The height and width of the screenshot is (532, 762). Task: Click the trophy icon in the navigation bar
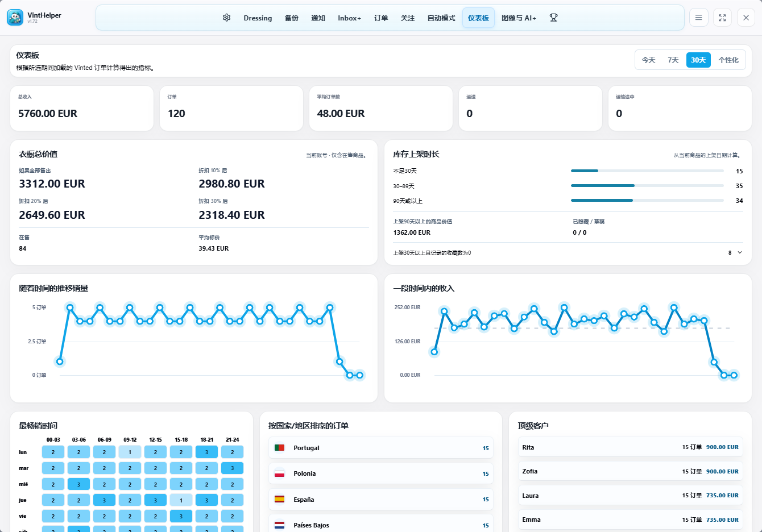pos(553,18)
